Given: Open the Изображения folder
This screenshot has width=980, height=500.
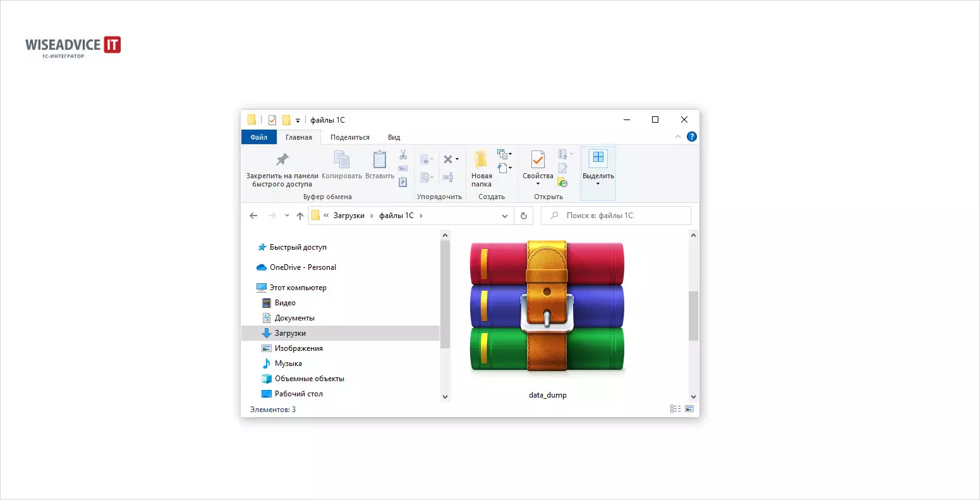Looking at the screenshot, I should (x=298, y=348).
